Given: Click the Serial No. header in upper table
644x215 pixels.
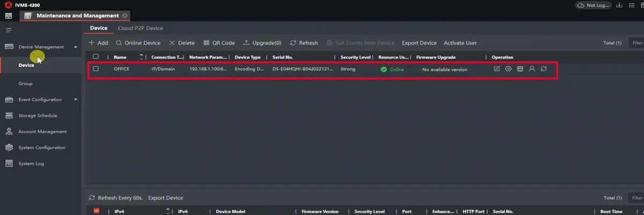Looking at the screenshot, I should click(x=283, y=57).
